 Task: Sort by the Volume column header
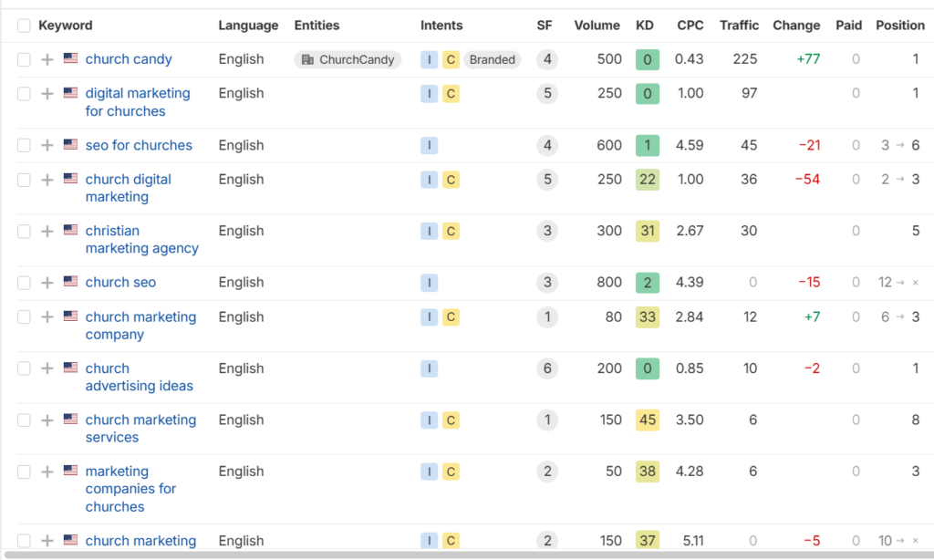[597, 26]
